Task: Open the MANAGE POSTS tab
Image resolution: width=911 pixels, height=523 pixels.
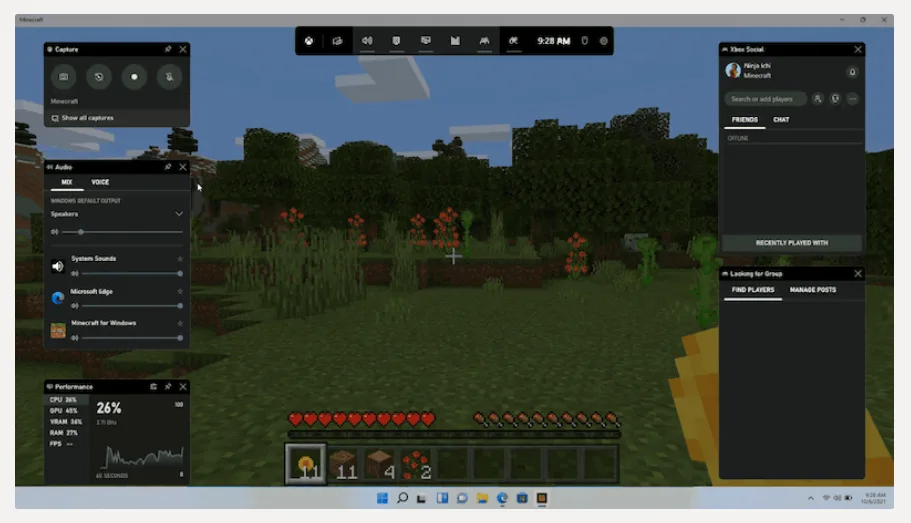Action: click(x=813, y=290)
